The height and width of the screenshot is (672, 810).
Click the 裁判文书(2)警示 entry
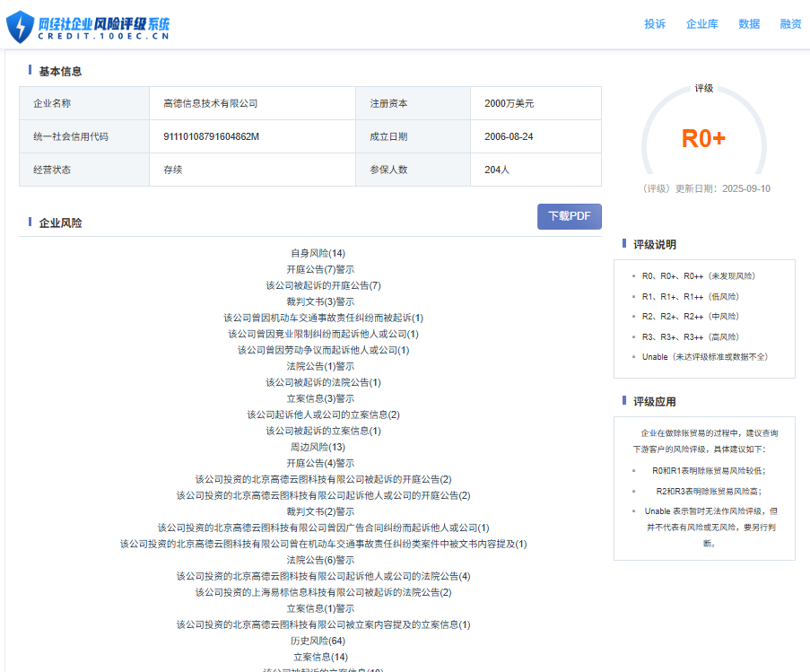[x=320, y=511]
